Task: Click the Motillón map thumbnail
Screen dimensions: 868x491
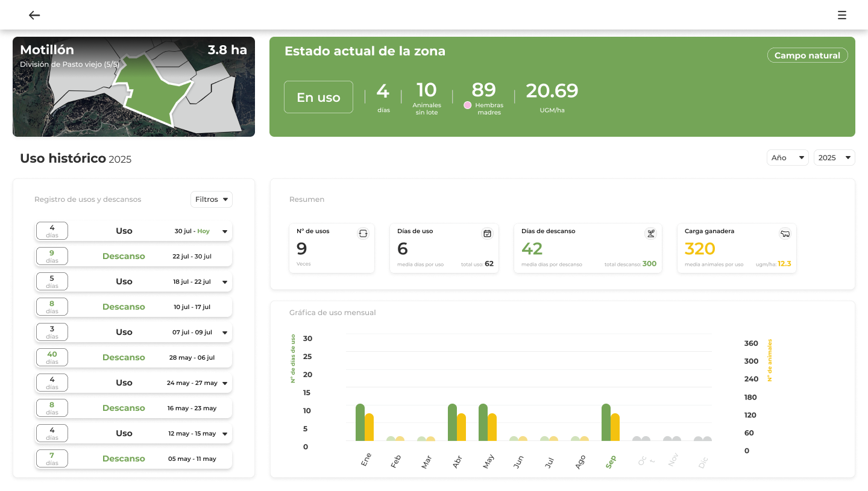Action: point(134,87)
